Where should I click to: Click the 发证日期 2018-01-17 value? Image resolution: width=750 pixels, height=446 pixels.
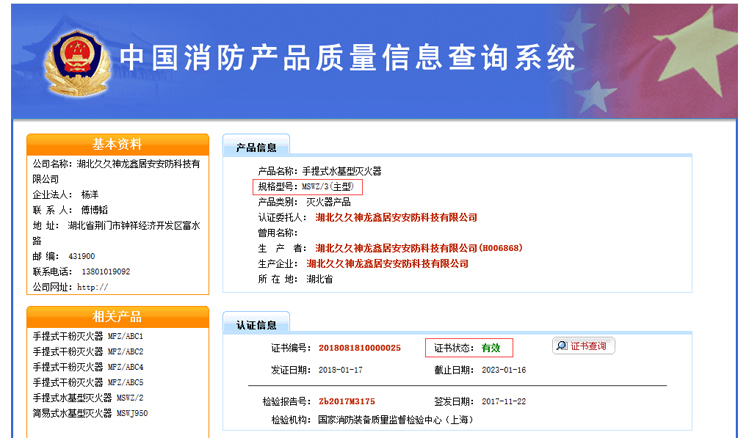point(341,370)
